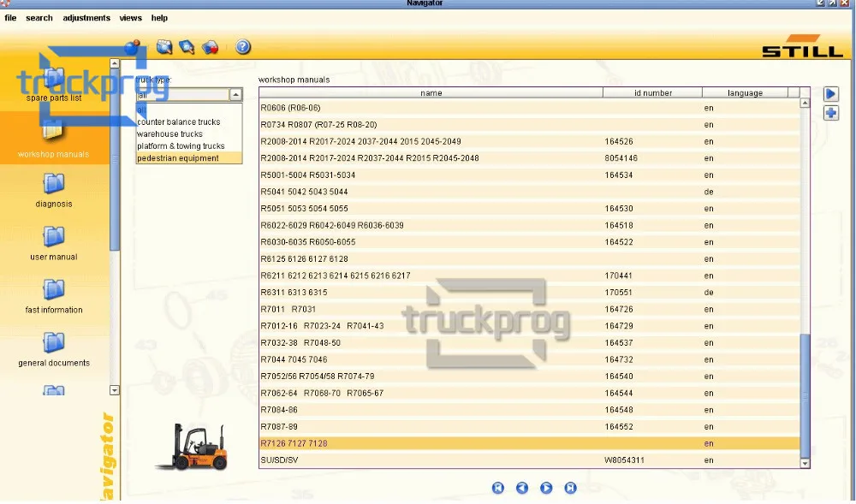
Task: Click the general documents sidebar label
Action: (53, 364)
